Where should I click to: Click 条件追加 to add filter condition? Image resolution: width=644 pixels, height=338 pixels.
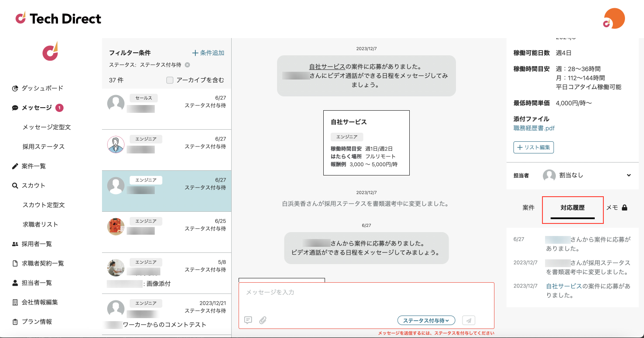pos(208,53)
